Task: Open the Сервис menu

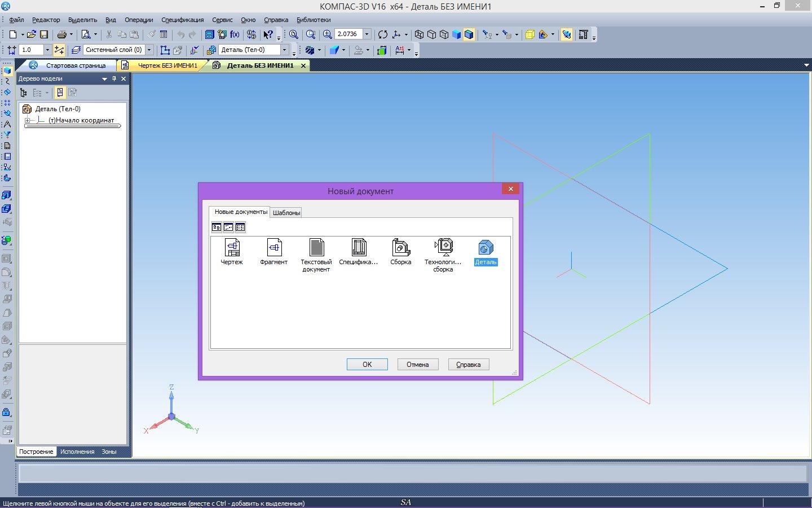Action: click(222, 20)
